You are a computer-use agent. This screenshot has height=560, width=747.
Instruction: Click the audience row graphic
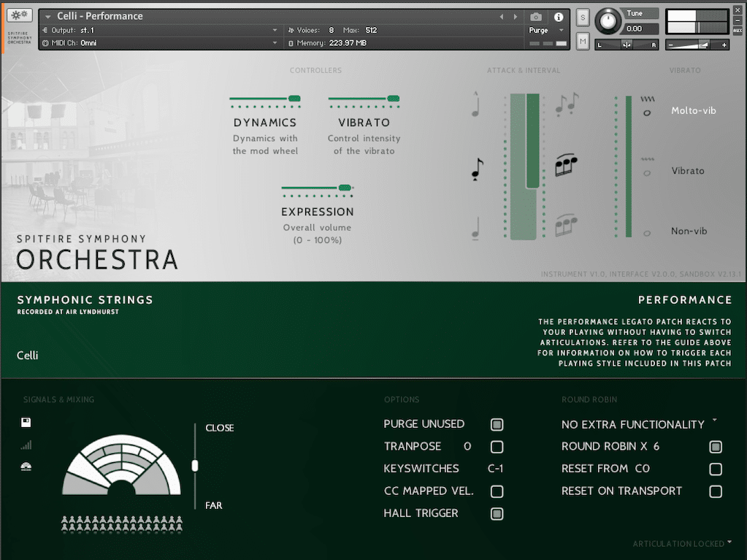(122, 523)
